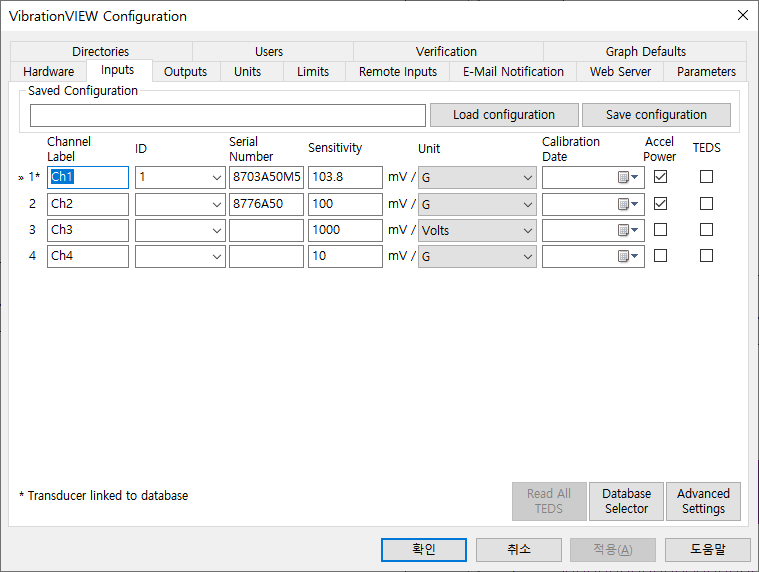
Task: Open the Web Server tab
Action: click(620, 72)
